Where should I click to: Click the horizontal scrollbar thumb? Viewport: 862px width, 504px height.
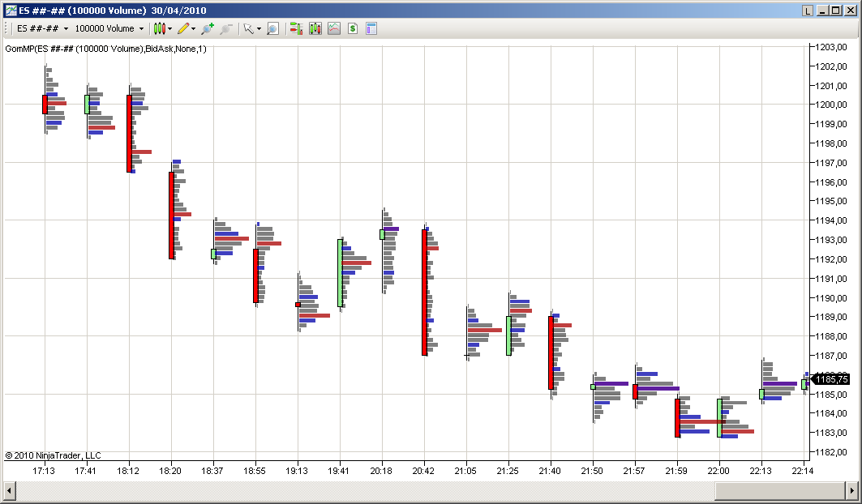(x=779, y=489)
